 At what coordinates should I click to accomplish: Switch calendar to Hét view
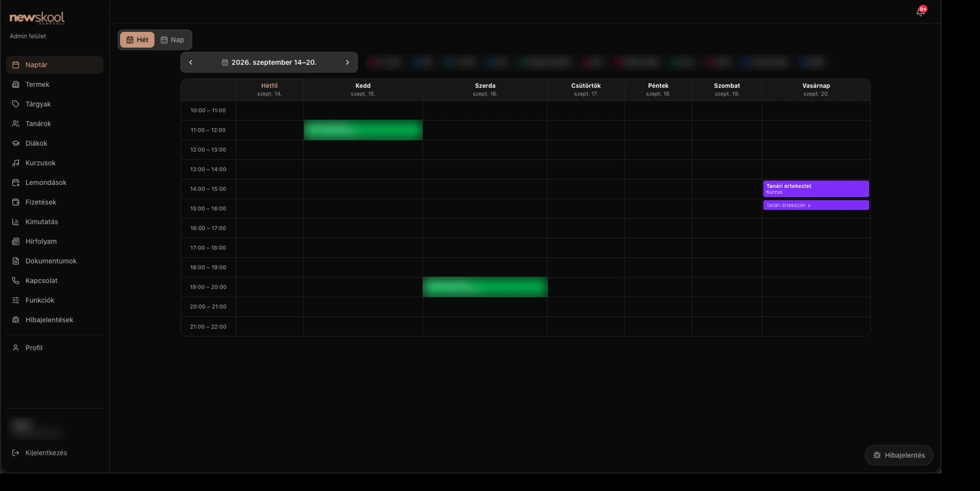pyautogui.click(x=137, y=40)
